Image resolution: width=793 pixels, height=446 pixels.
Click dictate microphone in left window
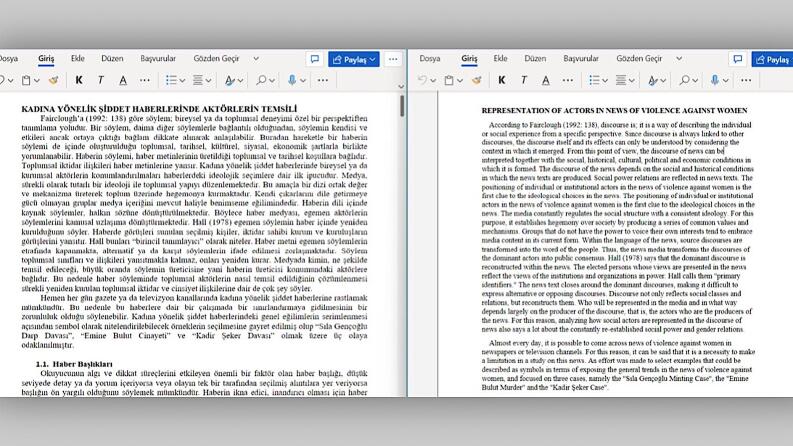(292, 80)
